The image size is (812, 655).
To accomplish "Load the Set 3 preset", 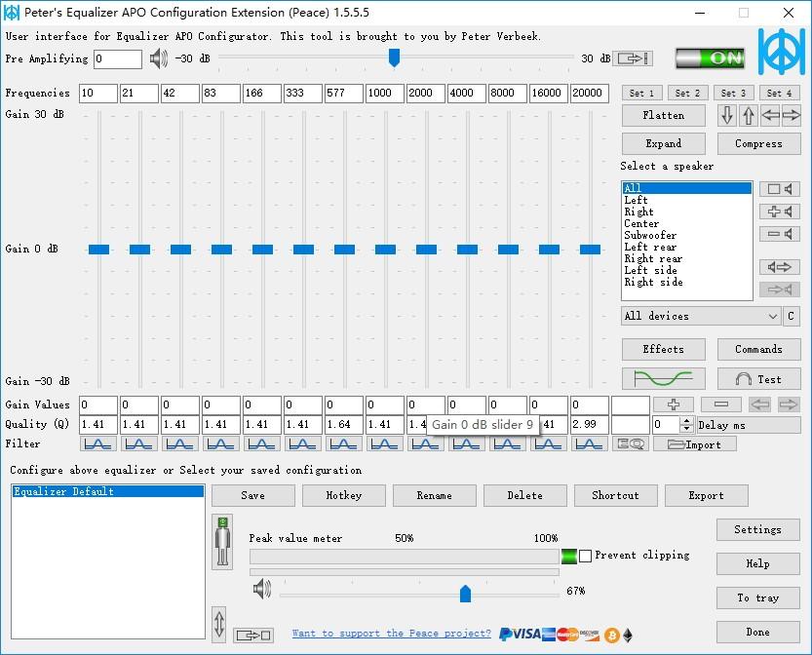I will click(733, 94).
